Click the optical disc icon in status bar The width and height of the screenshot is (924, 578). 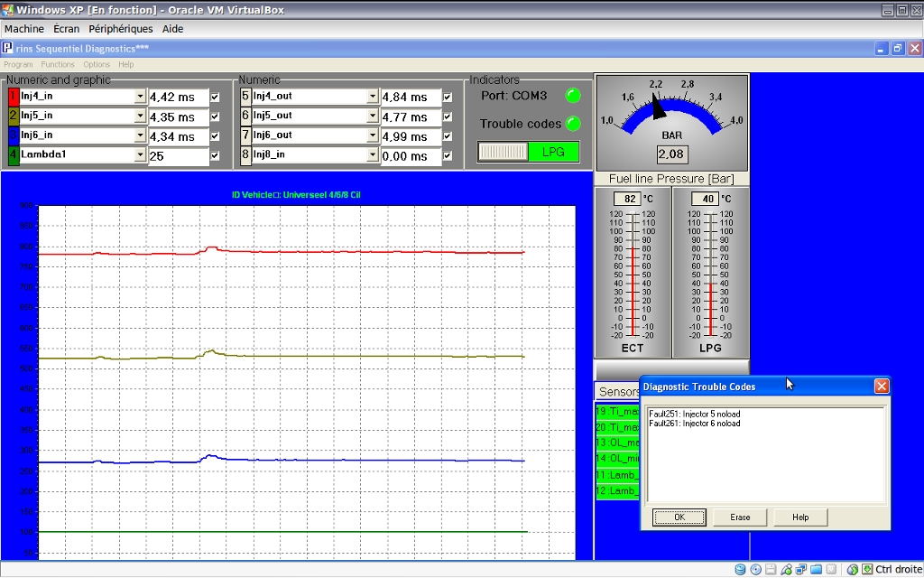pos(755,569)
